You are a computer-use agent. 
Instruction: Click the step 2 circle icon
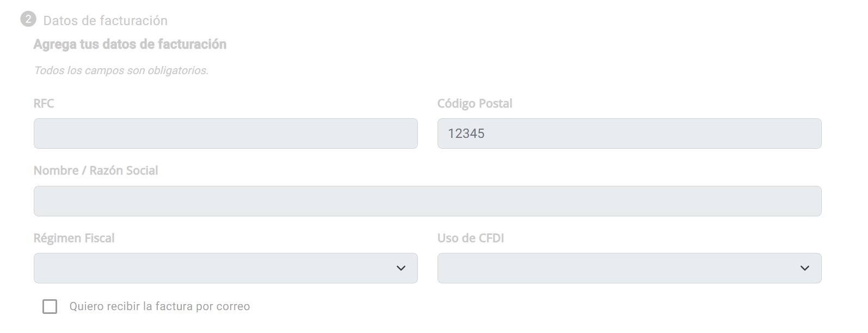coord(28,20)
